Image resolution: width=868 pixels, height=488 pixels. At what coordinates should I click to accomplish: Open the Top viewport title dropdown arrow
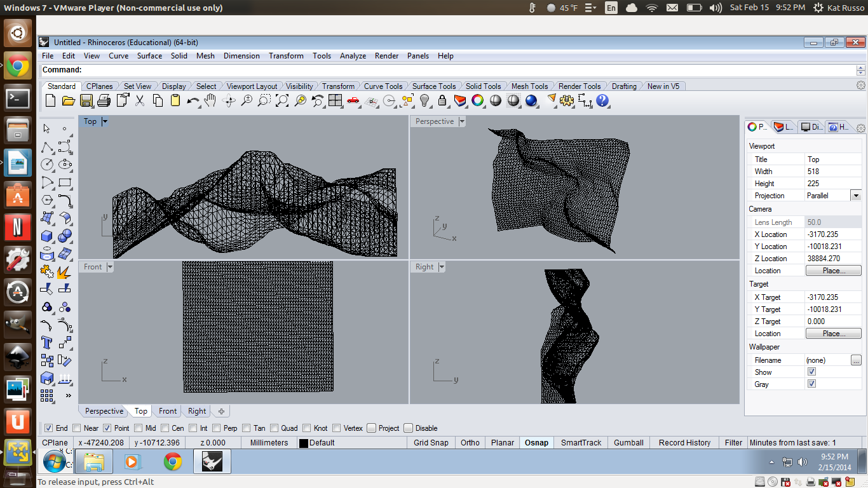(105, 121)
